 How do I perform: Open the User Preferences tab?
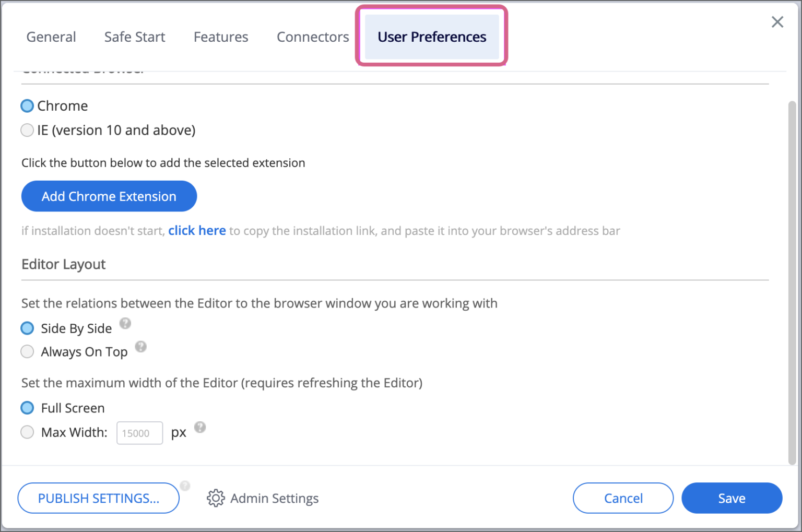pos(431,37)
